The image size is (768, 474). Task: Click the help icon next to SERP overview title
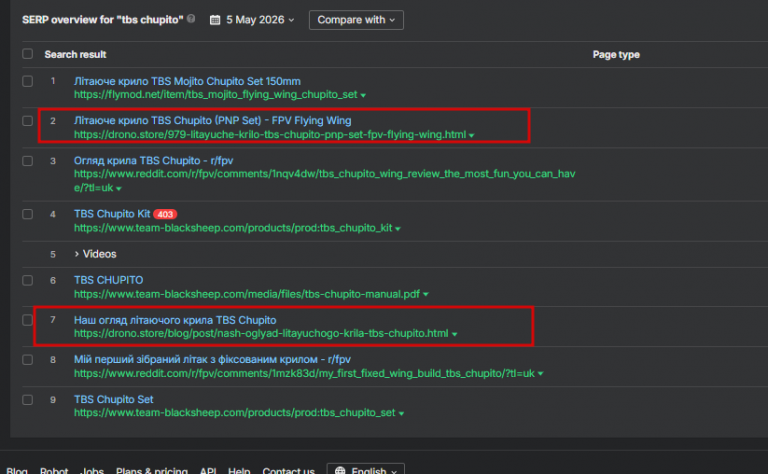[x=191, y=19]
